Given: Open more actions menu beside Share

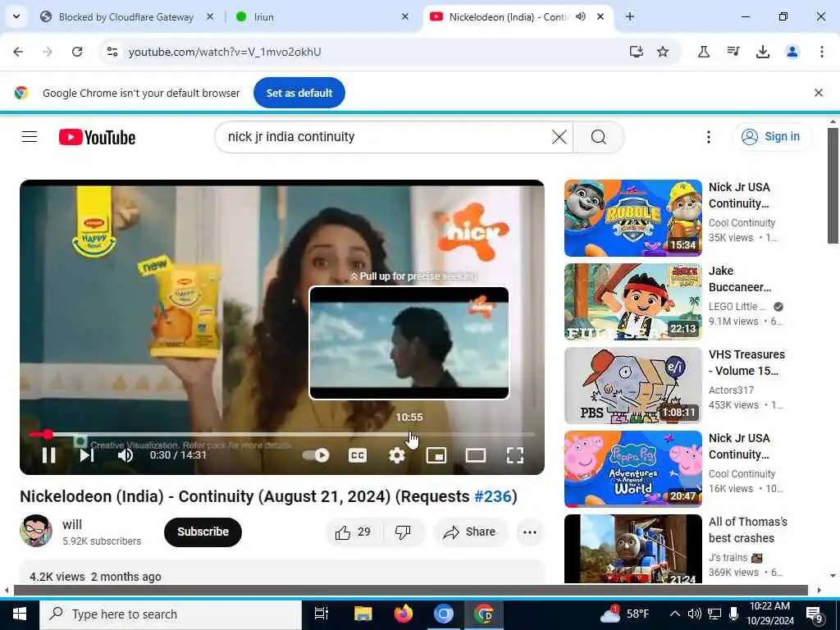Looking at the screenshot, I should (x=530, y=532).
